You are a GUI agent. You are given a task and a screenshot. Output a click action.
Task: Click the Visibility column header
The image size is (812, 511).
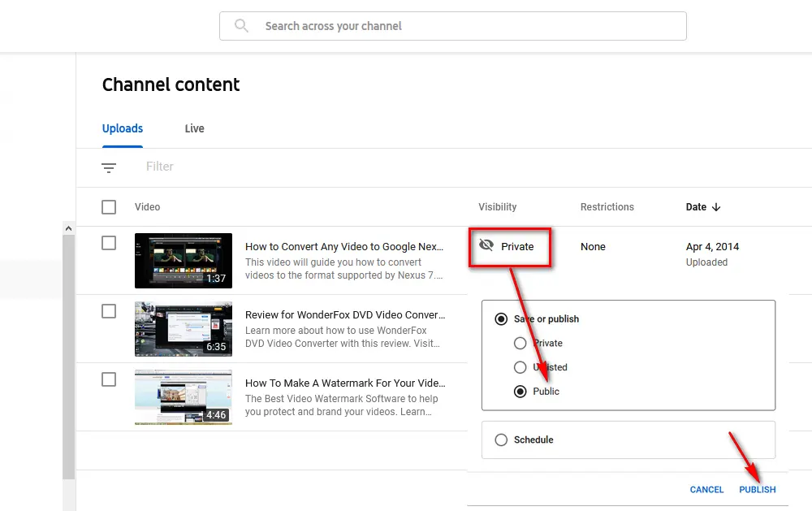(497, 207)
